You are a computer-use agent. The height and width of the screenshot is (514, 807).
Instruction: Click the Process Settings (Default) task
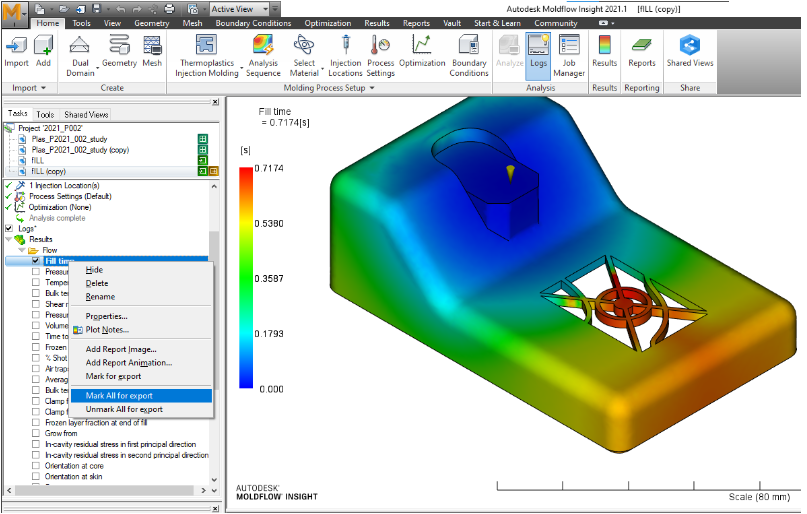pos(70,196)
